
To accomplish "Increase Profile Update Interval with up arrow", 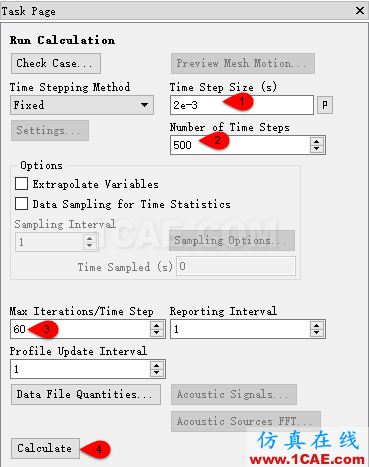I will (x=157, y=365).
